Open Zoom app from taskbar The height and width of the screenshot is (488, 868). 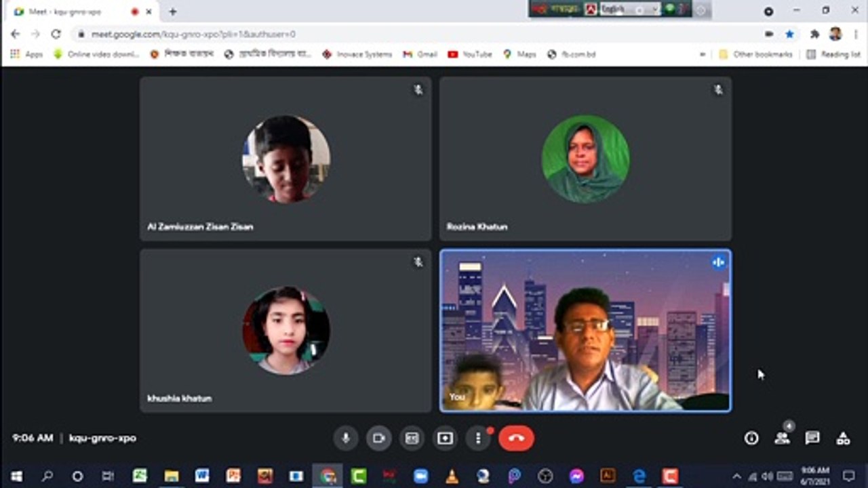(x=420, y=476)
